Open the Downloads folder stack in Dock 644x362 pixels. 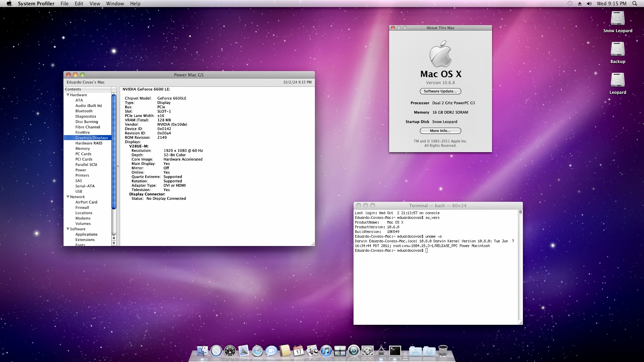click(x=429, y=351)
